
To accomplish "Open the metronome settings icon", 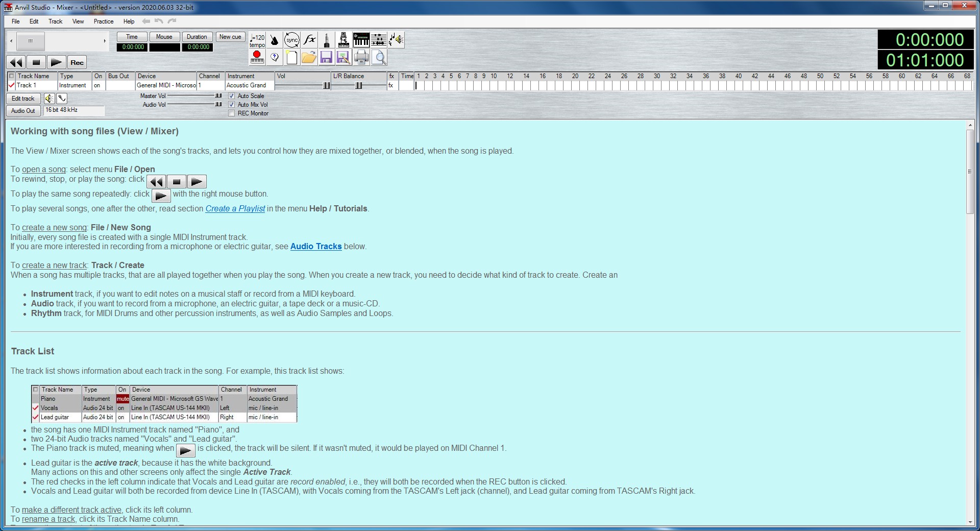I will (274, 40).
